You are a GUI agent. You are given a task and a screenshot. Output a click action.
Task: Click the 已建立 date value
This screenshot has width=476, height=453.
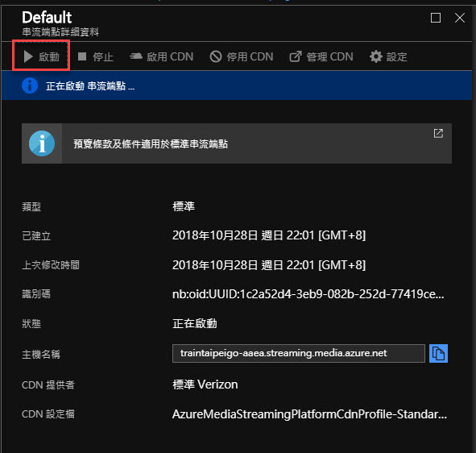click(x=269, y=235)
